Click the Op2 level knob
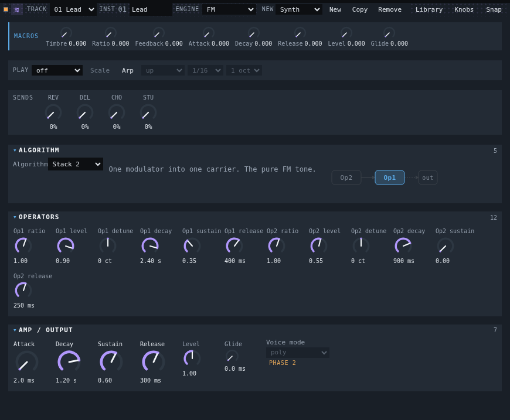Image resolution: width=510 pixels, height=420 pixels. pos(319,245)
